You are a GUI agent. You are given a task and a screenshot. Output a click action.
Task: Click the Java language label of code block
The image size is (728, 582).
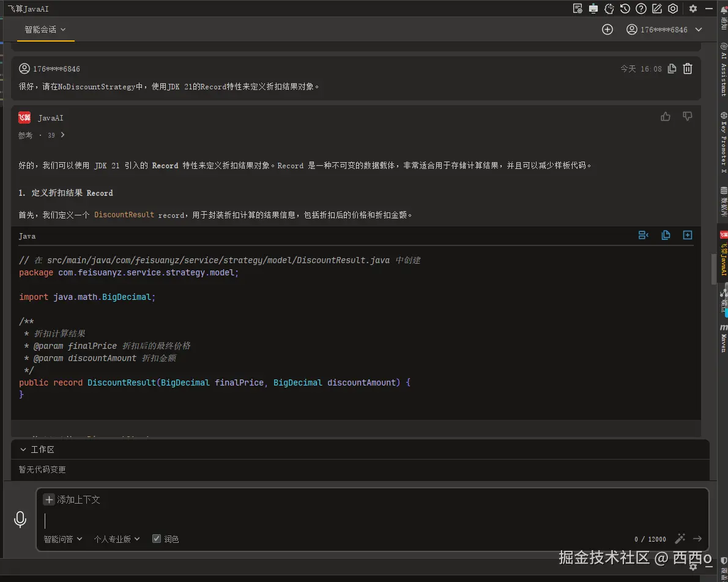point(27,236)
